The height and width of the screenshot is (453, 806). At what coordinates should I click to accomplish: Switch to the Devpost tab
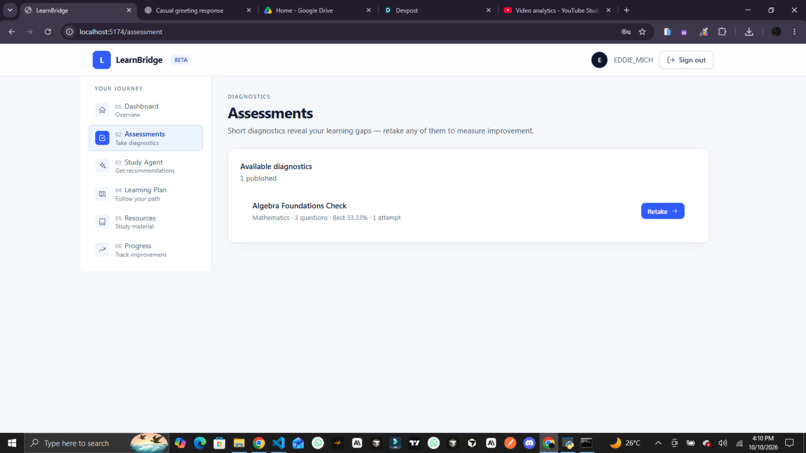point(407,10)
